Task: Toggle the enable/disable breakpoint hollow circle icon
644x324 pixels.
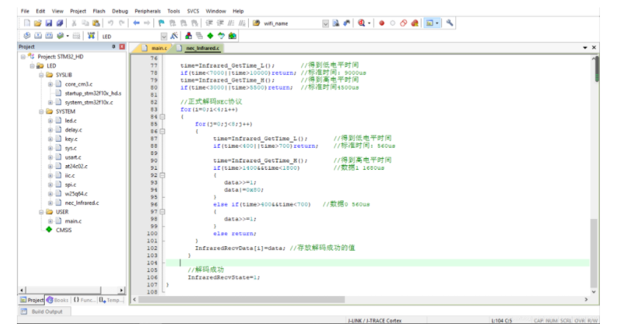Action: tap(393, 24)
